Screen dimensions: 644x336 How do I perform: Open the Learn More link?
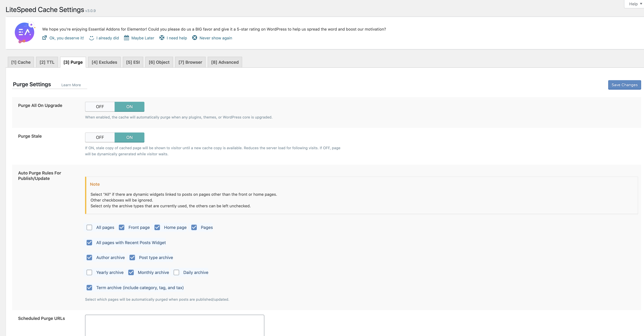[x=71, y=85]
